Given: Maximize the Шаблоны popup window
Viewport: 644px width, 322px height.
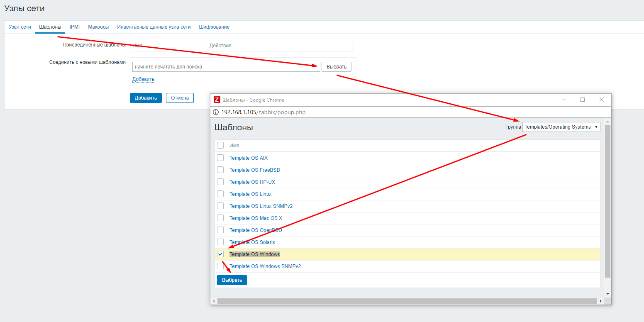Looking at the screenshot, I should (583, 100).
